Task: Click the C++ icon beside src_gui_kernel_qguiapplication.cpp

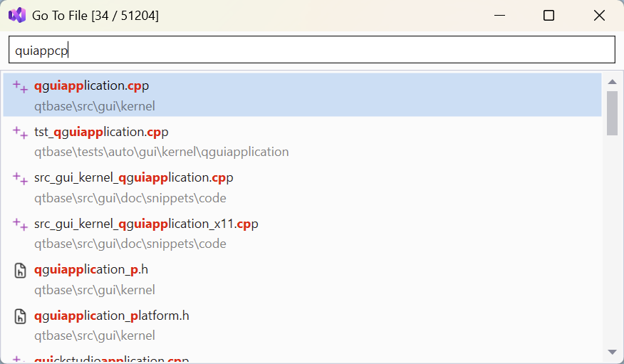Action: tap(21, 177)
